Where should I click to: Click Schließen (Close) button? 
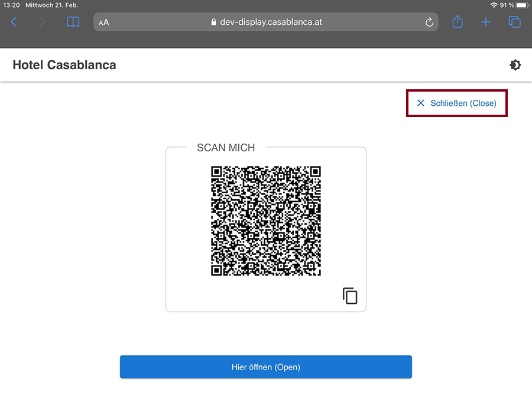[x=456, y=103]
